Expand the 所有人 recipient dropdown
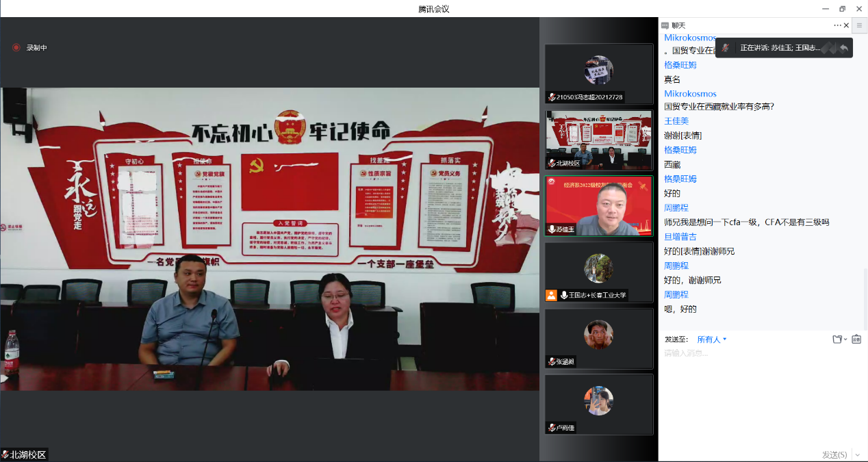This screenshot has height=462, width=868. (x=712, y=339)
